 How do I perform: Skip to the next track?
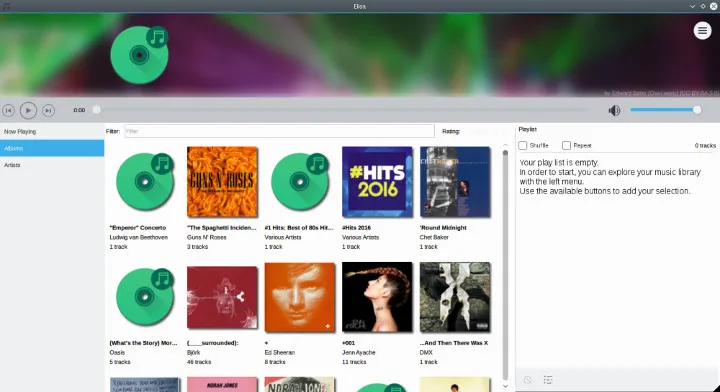click(x=48, y=111)
